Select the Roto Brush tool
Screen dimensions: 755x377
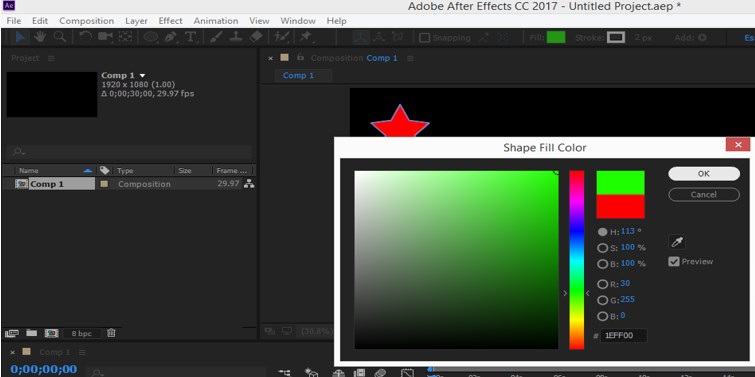click(x=282, y=37)
